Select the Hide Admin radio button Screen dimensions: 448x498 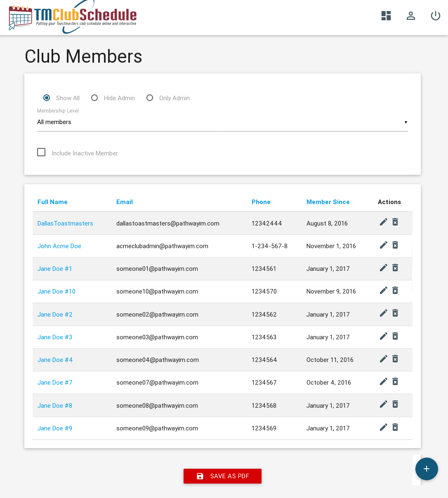pyautogui.click(x=94, y=98)
